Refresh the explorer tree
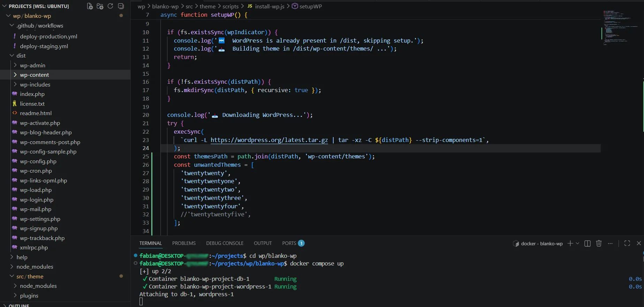 pos(110,6)
